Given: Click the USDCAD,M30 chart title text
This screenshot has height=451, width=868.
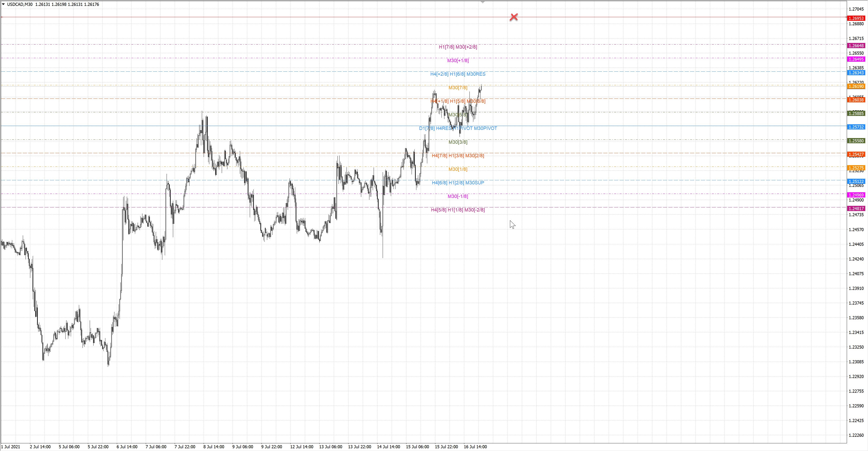Looking at the screenshot, I should [19, 4].
